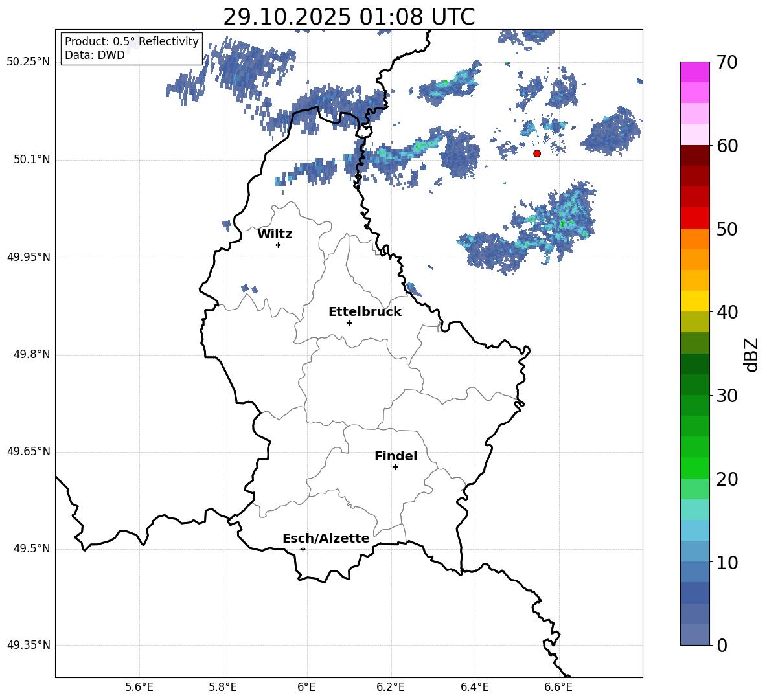Click the dBZ colorbar axis label
The height and width of the screenshot is (700, 767).
[x=752, y=354]
